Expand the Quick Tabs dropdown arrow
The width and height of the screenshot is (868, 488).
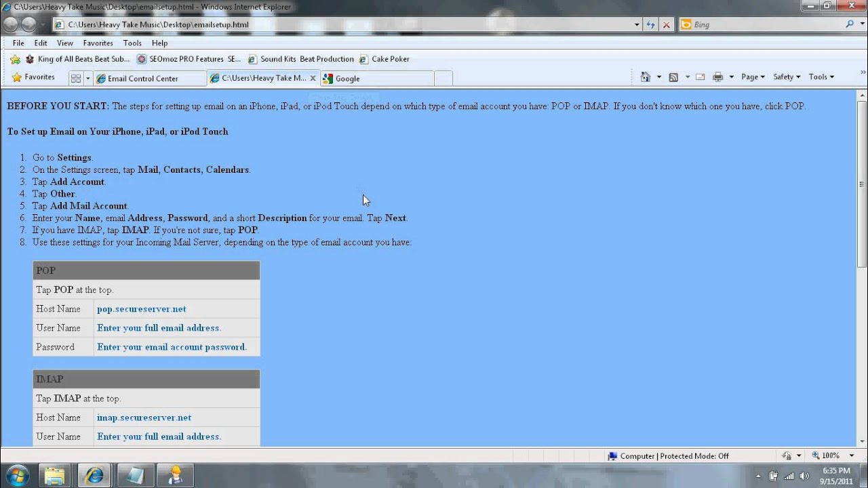(87, 78)
